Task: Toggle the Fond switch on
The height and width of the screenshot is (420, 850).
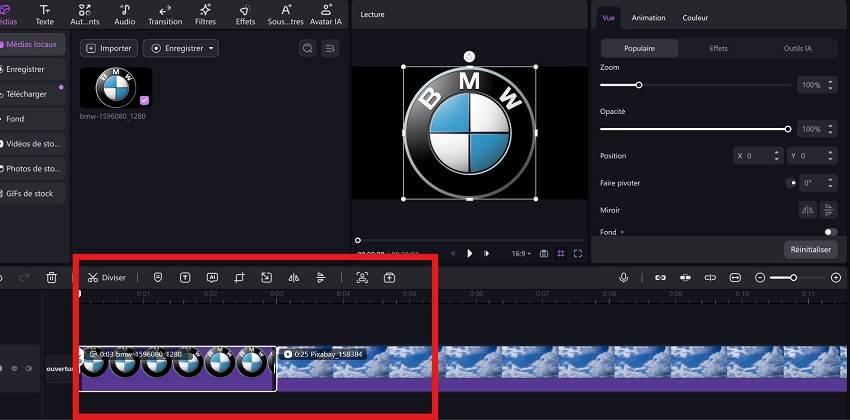Action: (830, 232)
